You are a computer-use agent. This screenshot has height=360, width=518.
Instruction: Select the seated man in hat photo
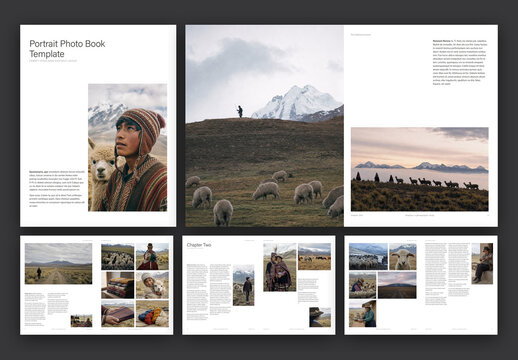(x=482, y=263)
